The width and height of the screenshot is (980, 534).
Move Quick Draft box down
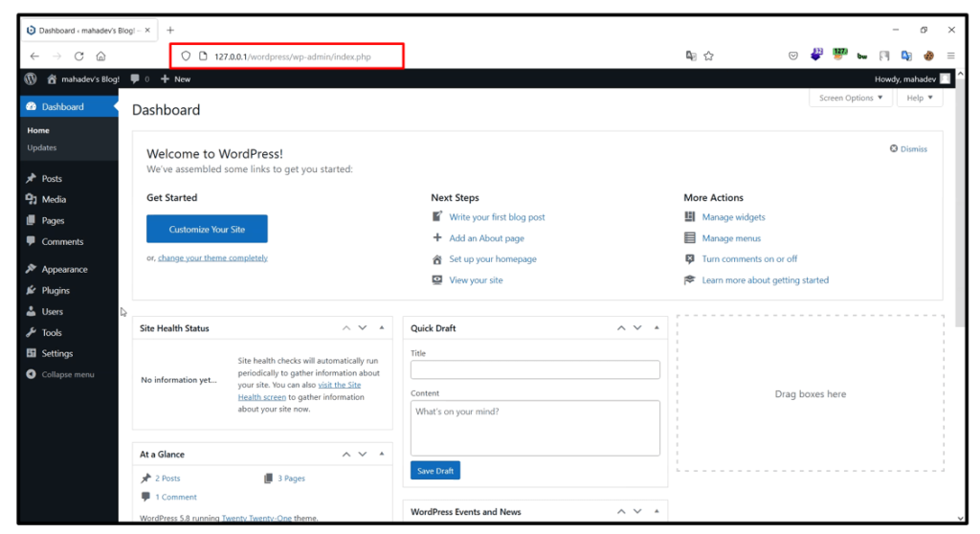(x=637, y=327)
